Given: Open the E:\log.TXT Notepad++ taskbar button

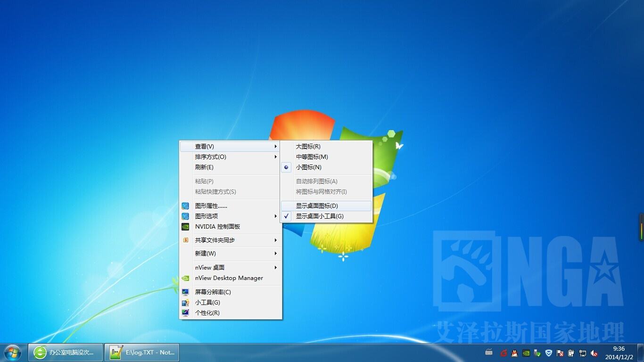Looking at the screenshot, I should 142,352.
